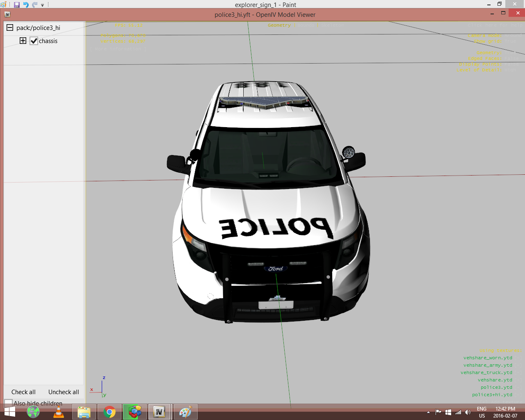Image resolution: width=525 pixels, height=420 pixels.
Task: Click the 'Check all' button
Action: (23, 392)
